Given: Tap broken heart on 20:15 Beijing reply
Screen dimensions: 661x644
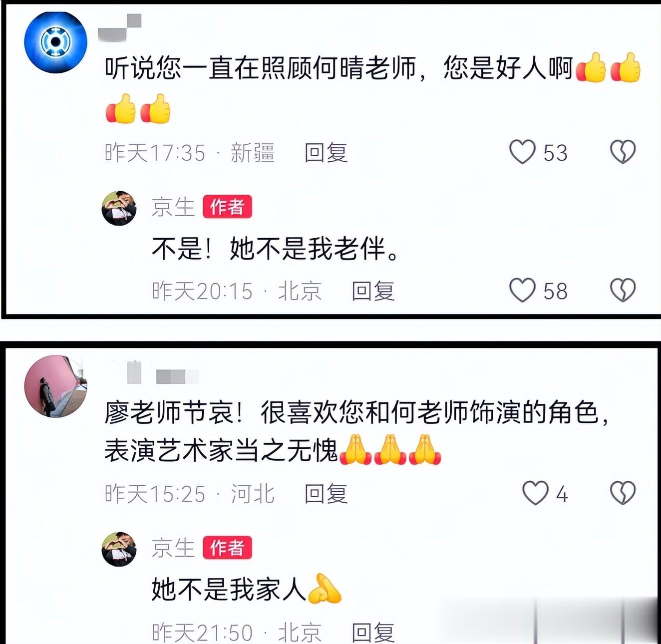Looking at the screenshot, I should 623,290.
